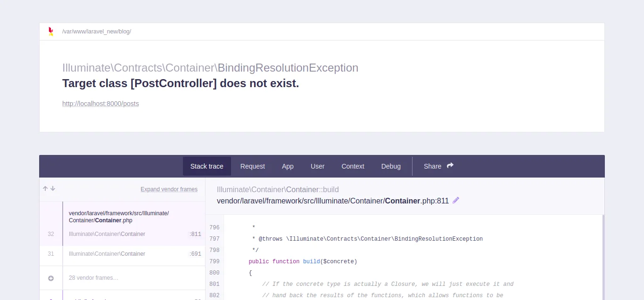Click the Ignition flame logo icon
Viewport: 644px width, 300px height.
coord(51,32)
